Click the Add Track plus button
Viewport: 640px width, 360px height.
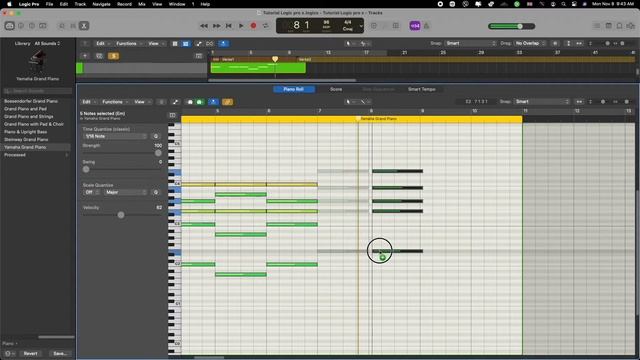(85, 56)
